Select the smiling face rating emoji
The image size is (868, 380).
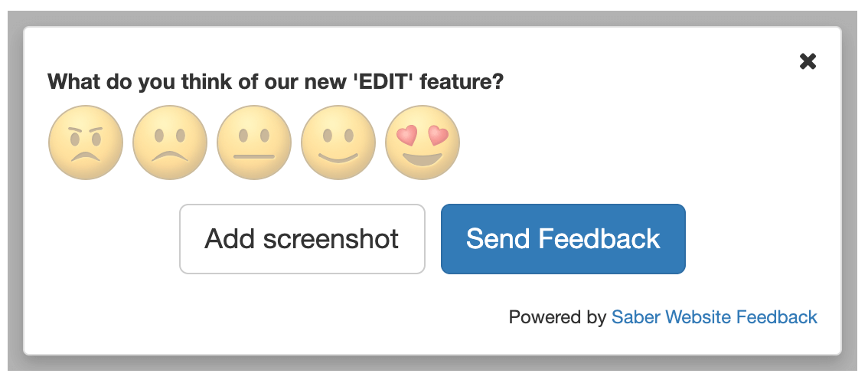(x=338, y=143)
